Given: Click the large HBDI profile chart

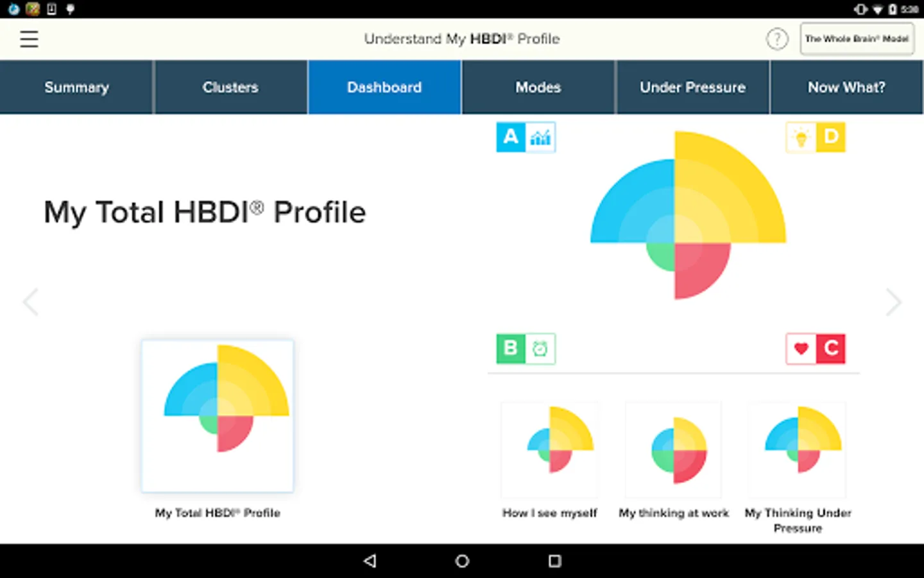Looking at the screenshot, I should [x=688, y=215].
